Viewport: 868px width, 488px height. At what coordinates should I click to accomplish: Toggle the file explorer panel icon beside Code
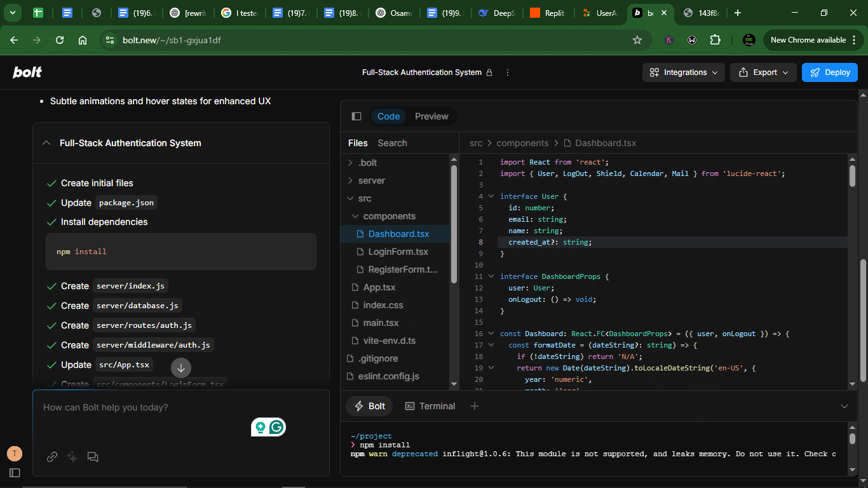click(x=356, y=116)
